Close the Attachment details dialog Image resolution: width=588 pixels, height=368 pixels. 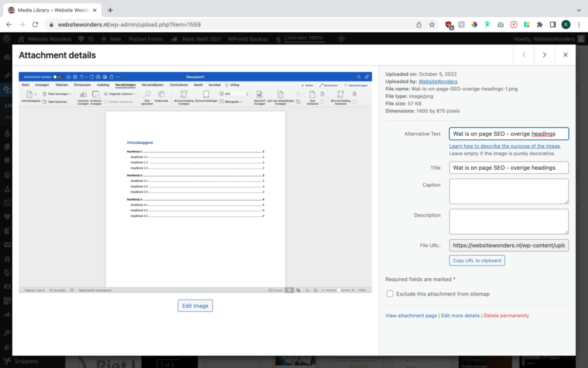coord(565,55)
